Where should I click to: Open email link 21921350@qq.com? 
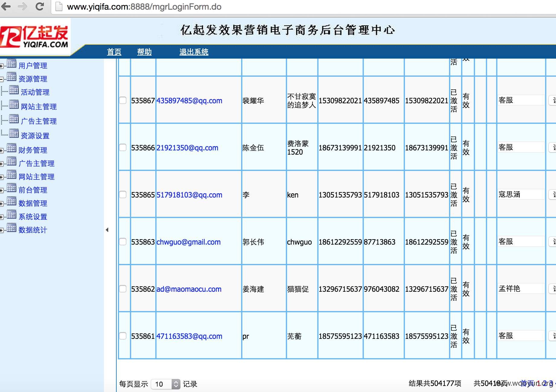click(187, 148)
